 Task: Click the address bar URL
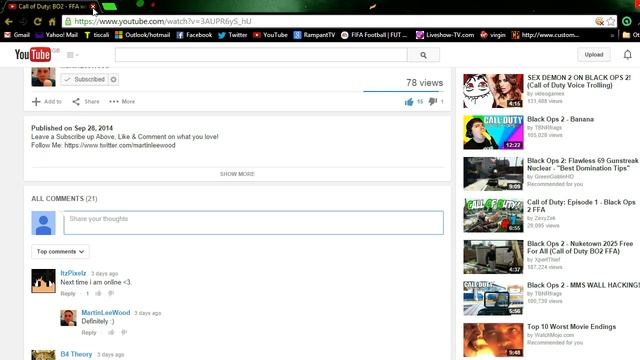tap(162, 21)
